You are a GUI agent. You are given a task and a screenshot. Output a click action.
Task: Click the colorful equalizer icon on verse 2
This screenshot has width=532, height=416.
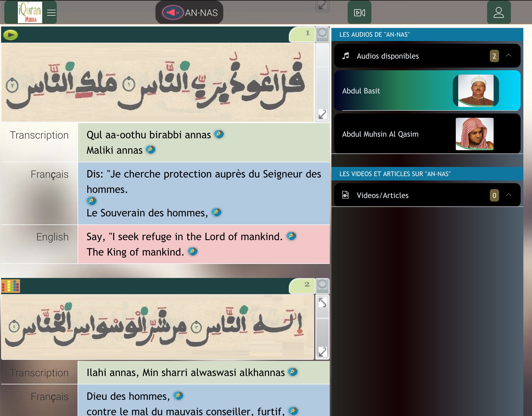tap(11, 286)
